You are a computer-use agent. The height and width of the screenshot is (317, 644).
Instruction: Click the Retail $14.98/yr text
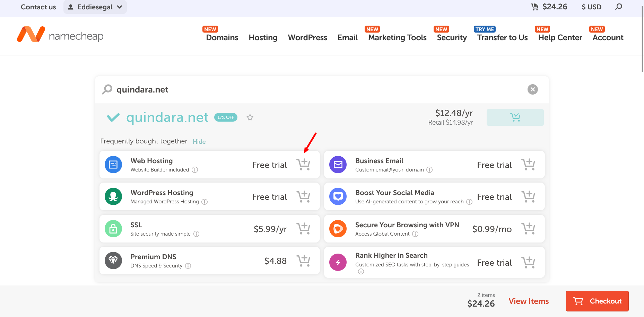pyautogui.click(x=450, y=122)
